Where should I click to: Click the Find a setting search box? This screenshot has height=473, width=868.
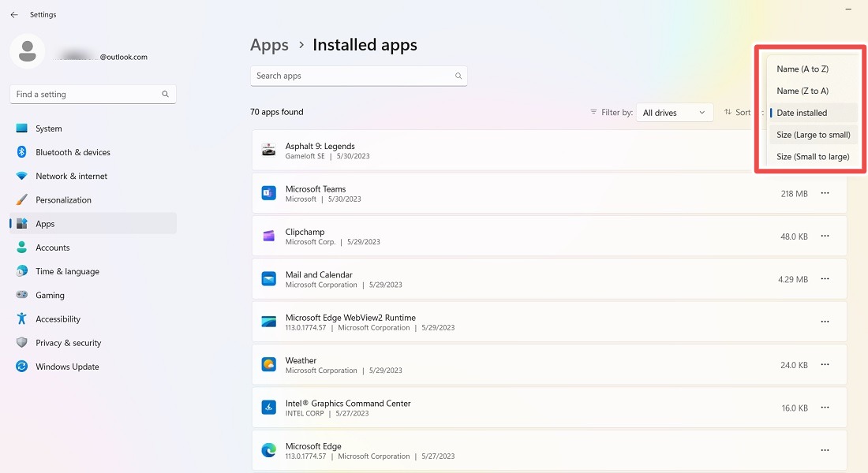[92, 93]
